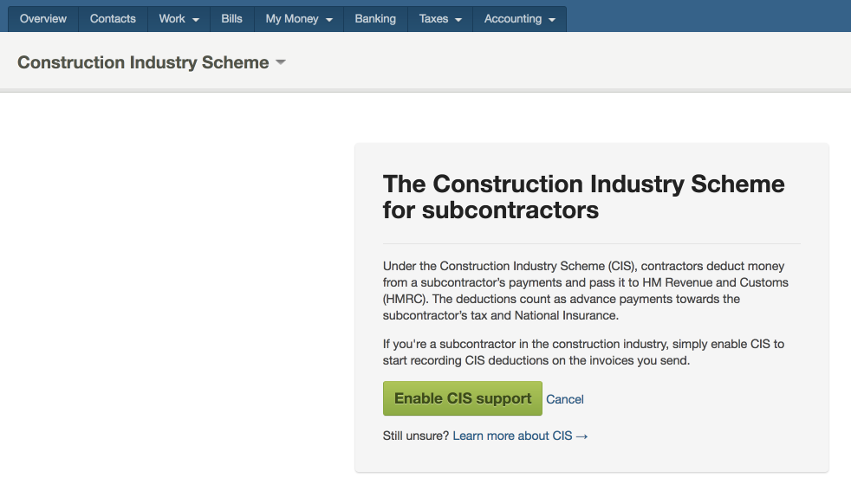851x504 pixels.
Task: Click the Accounting caret icon
Action: point(552,18)
